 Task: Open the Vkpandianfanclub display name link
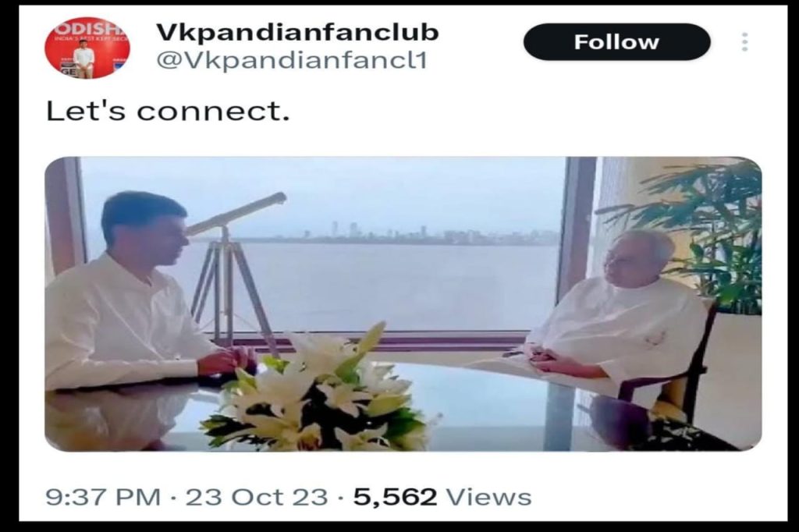(297, 33)
